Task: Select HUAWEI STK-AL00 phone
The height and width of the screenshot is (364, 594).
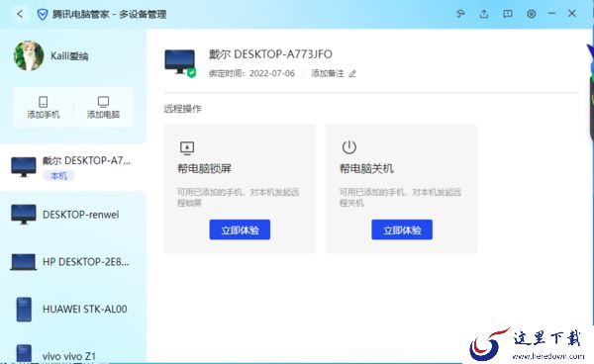Action: [x=73, y=310]
